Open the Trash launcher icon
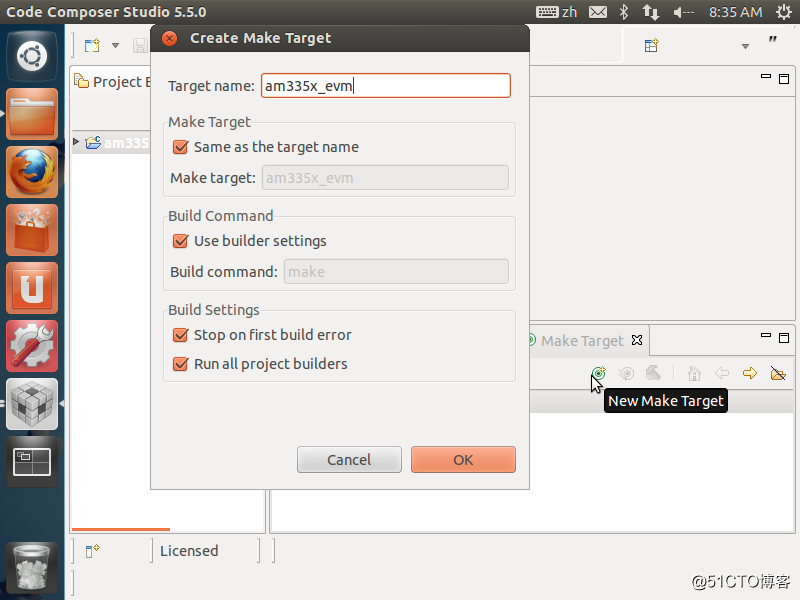 coord(32,567)
